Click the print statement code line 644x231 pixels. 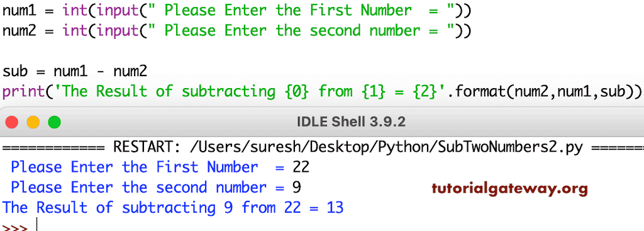click(322, 91)
